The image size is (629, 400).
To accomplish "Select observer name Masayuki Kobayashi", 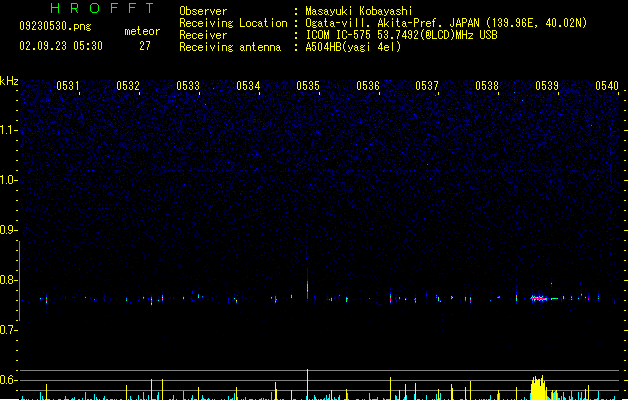I will [359, 11].
